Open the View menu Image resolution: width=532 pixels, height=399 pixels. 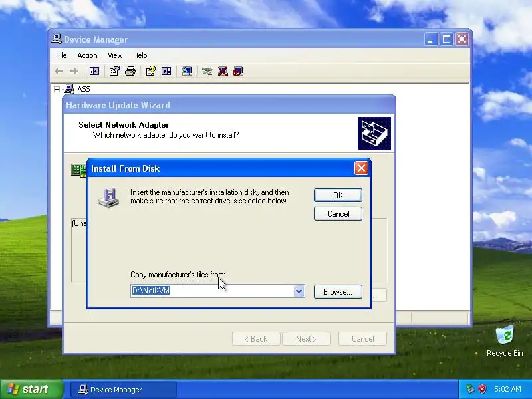point(115,55)
